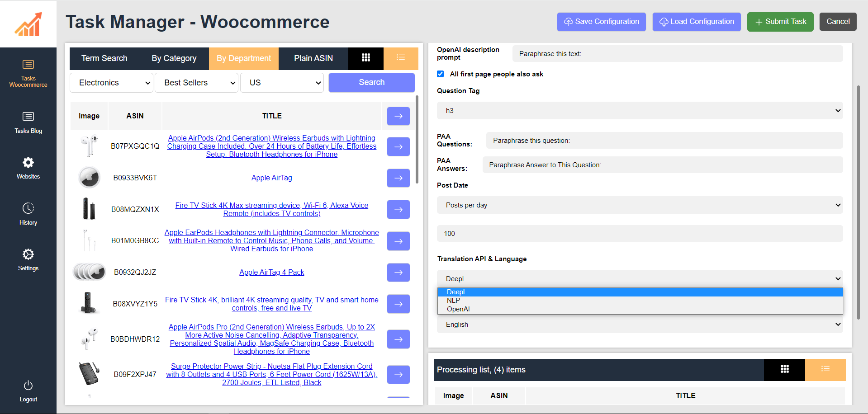Image resolution: width=868 pixels, height=414 pixels.
Task: Click ASIN text B0932QJ2JZ
Action: tap(135, 273)
